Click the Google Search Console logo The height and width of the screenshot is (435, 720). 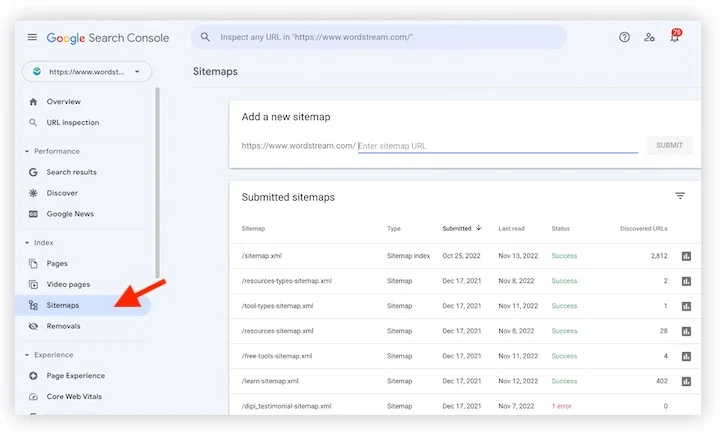[107, 38]
